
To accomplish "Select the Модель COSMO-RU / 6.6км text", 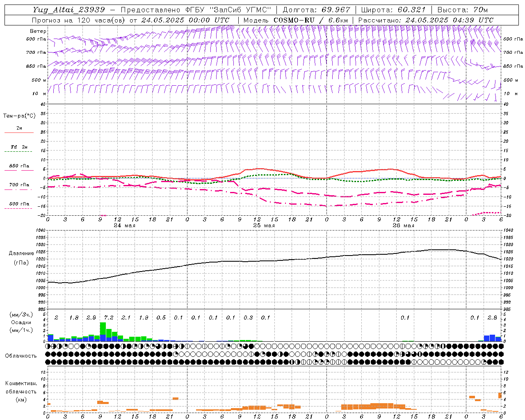I will click(296, 20).
